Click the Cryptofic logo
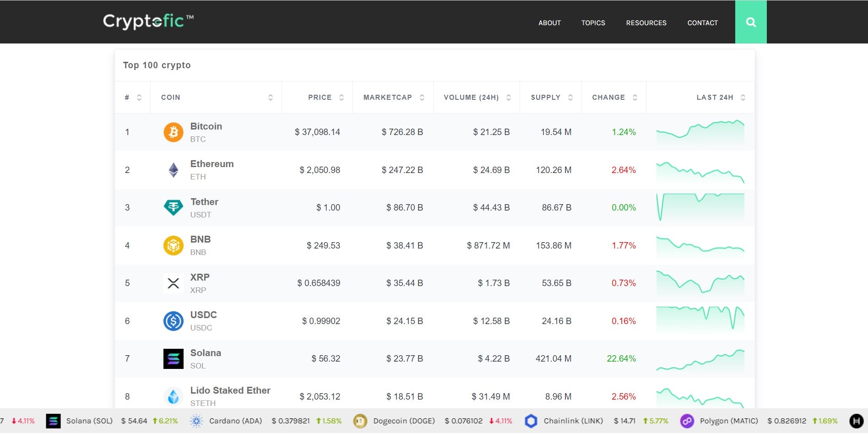The image size is (868, 433). click(147, 21)
